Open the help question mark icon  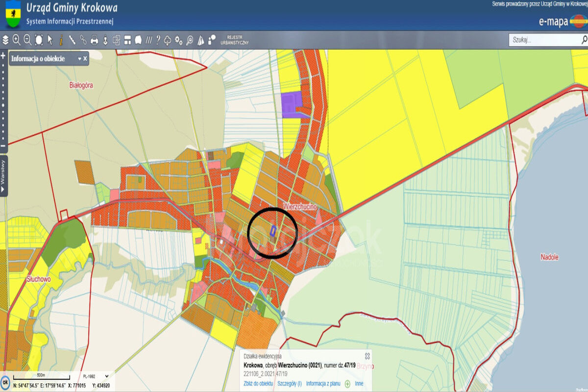(x=158, y=40)
